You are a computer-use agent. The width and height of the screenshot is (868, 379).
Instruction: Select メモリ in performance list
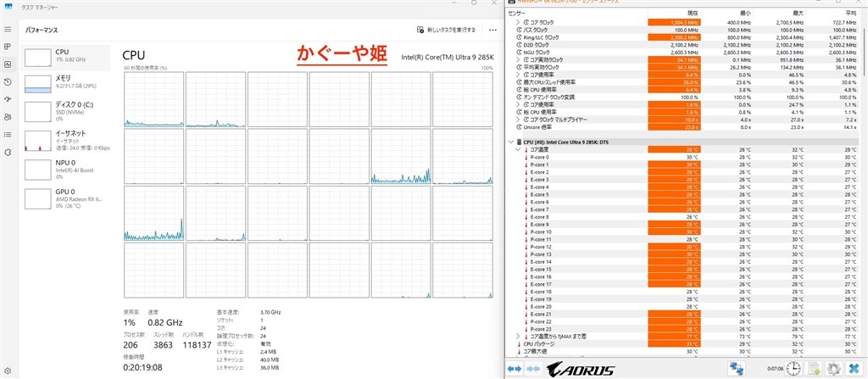click(x=65, y=84)
